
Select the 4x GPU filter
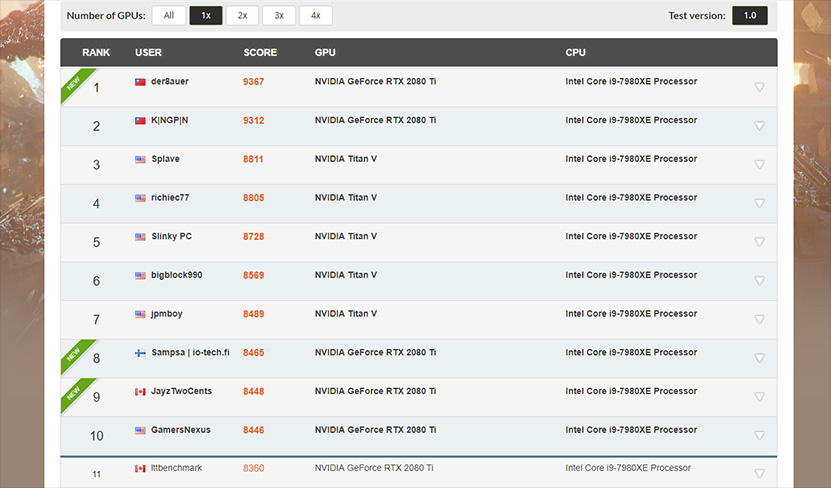(315, 15)
